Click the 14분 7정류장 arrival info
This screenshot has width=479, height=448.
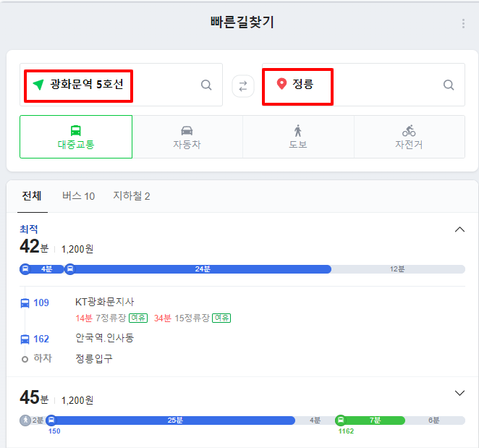tap(101, 318)
